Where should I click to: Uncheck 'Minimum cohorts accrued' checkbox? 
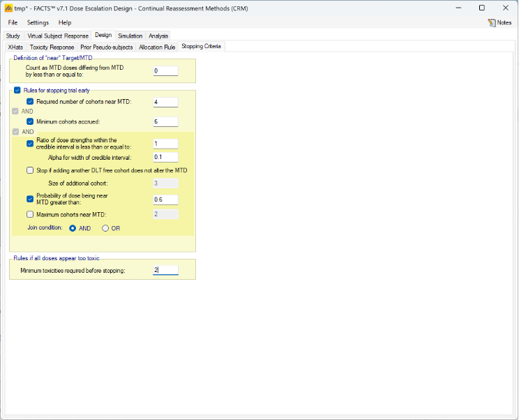pos(30,121)
